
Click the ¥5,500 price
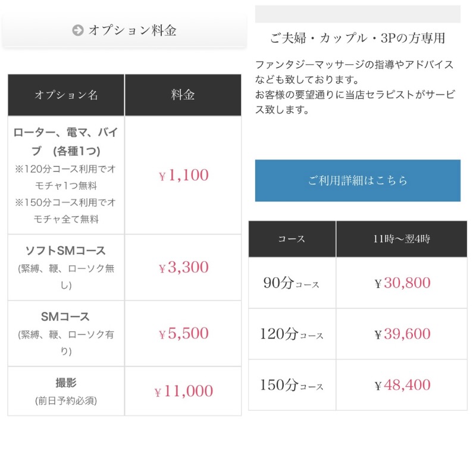point(184,333)
